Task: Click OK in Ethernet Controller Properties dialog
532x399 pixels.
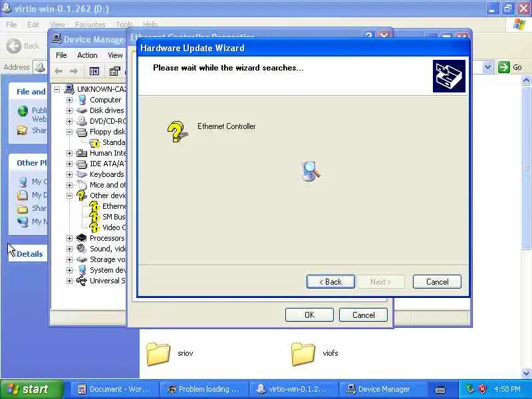Action: coord(309,315)
